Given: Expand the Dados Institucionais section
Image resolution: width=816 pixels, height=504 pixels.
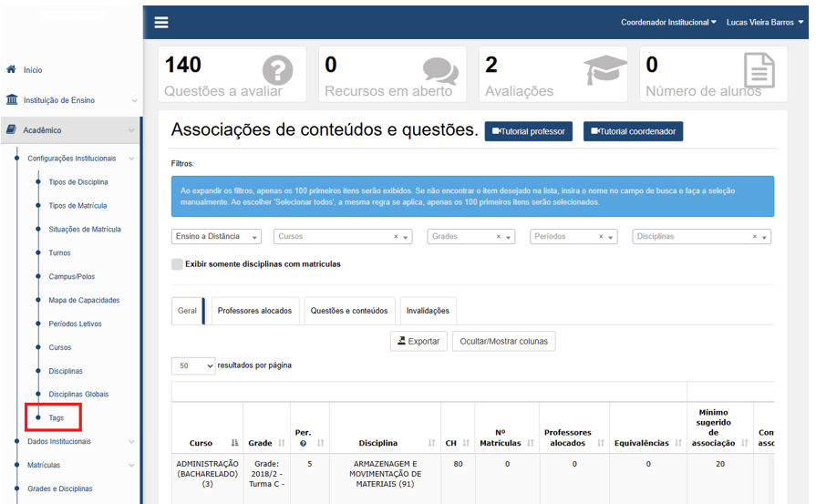Looking at the screenshot, I should [131, 442].
